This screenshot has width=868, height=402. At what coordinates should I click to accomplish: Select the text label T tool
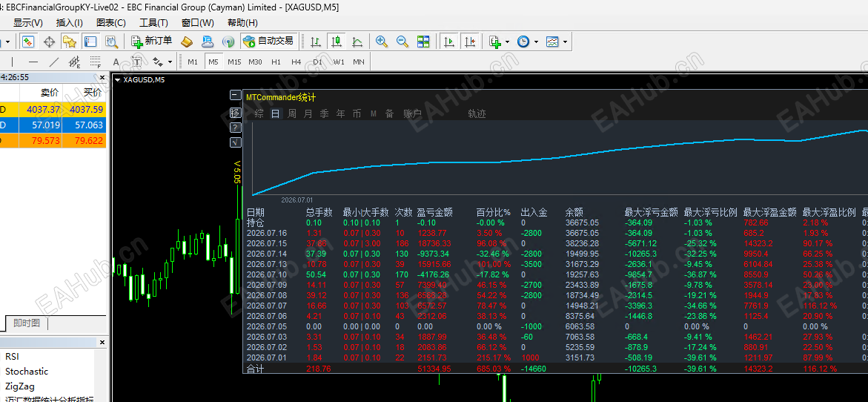136,62
